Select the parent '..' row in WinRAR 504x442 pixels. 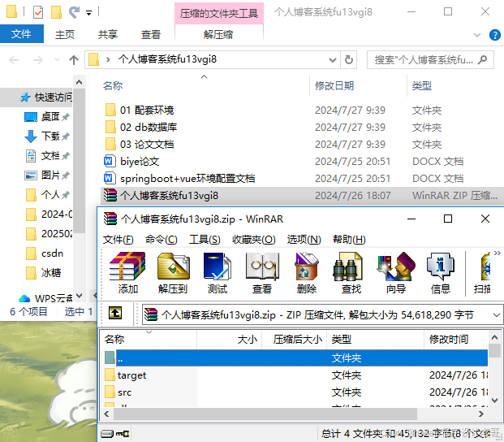tap(295, 358)
